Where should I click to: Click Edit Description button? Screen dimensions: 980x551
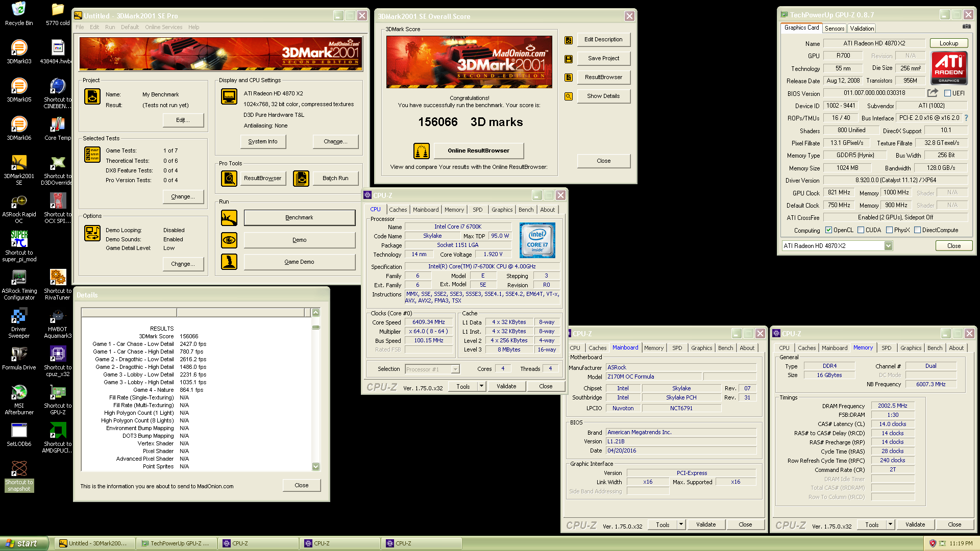point(603,40)
